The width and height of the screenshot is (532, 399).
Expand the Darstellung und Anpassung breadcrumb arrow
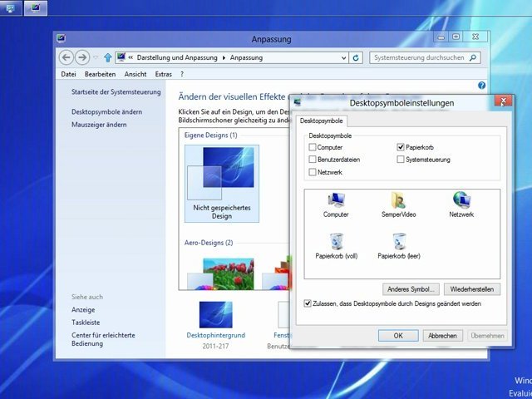(224, 57)
